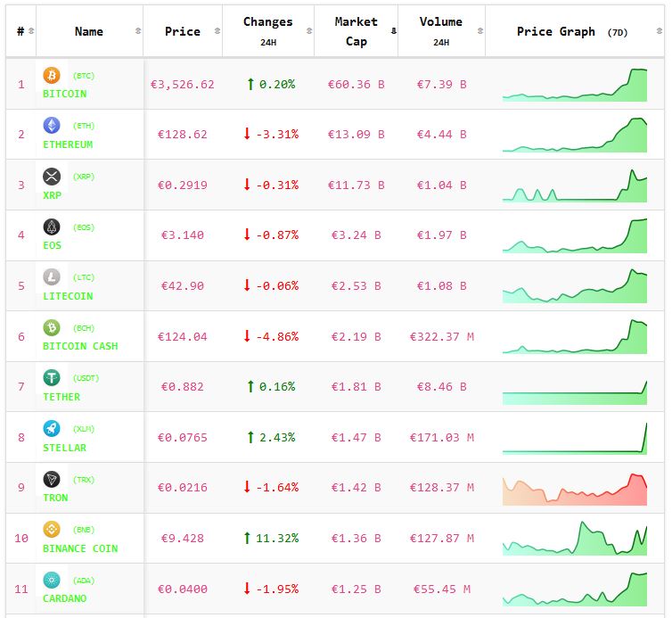Select the Binance Coin yellow icon
This screenshot has height=618, width=672.
(52, 530)
